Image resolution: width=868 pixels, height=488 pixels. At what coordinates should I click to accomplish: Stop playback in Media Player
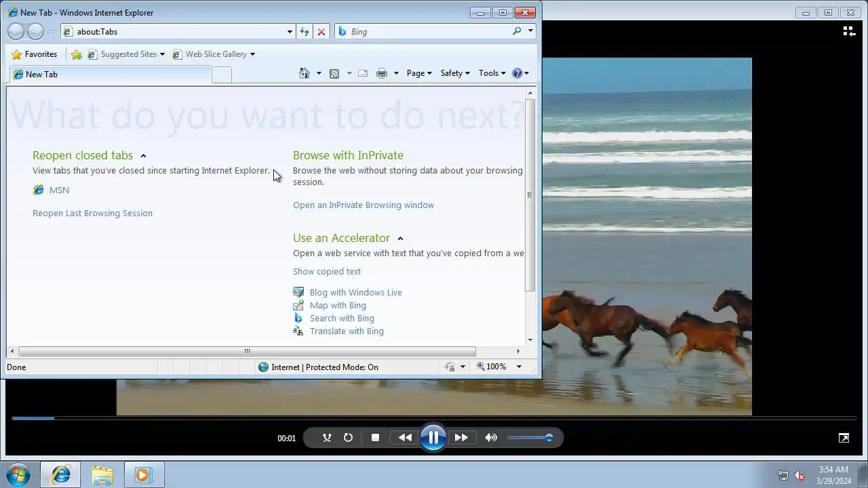point(375,438)
